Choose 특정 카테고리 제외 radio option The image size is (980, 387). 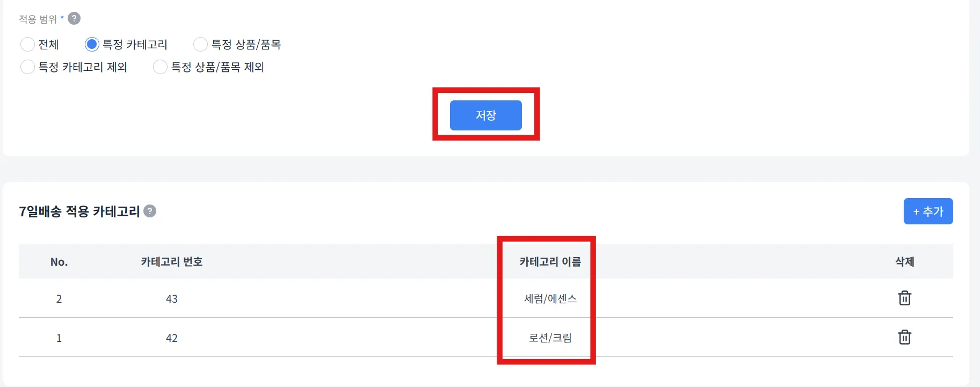(27, 67)
